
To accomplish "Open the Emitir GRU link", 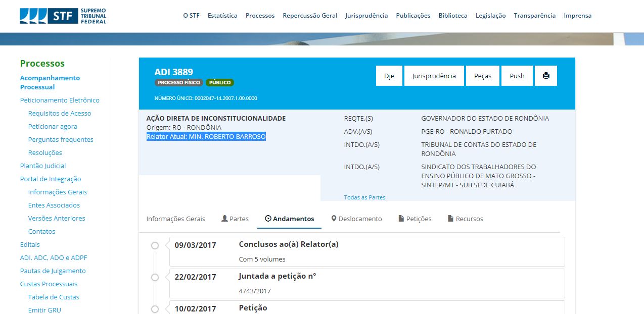I will tap(44, 310).
